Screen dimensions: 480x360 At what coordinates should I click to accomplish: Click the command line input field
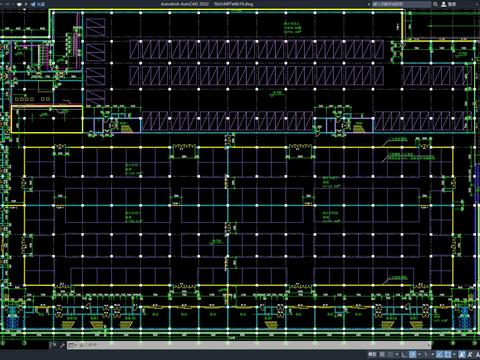pos(253,345)
